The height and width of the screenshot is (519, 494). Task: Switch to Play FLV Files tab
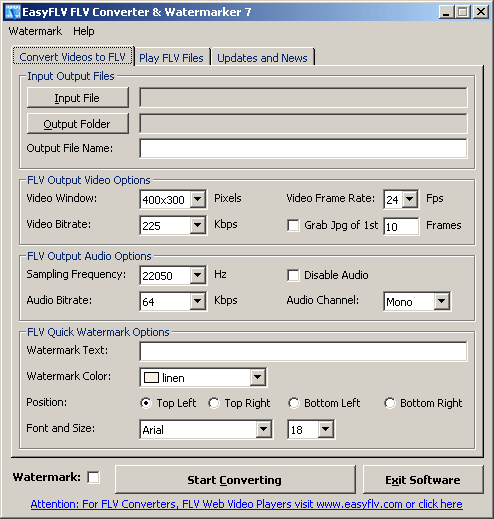coord(171,58)
